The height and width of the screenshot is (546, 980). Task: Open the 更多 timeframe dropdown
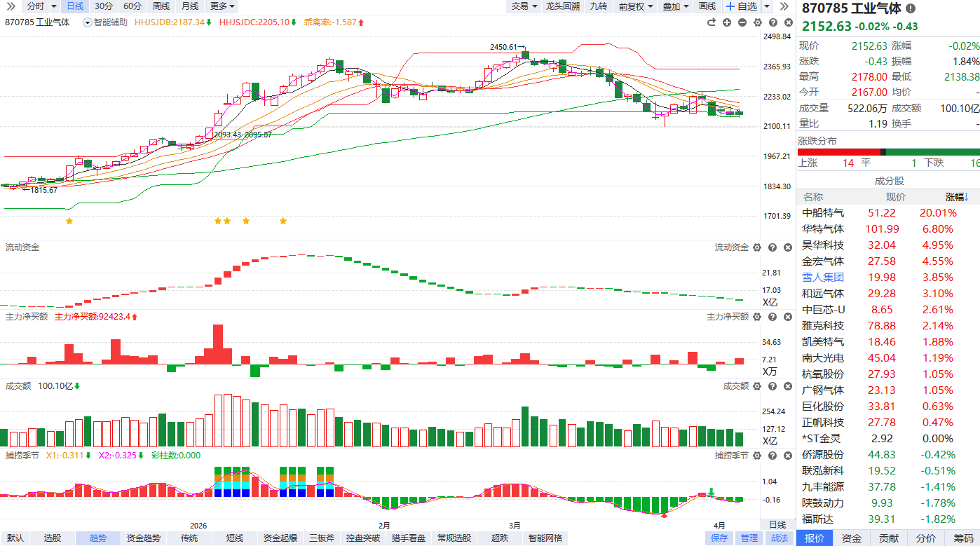point(222,6)
